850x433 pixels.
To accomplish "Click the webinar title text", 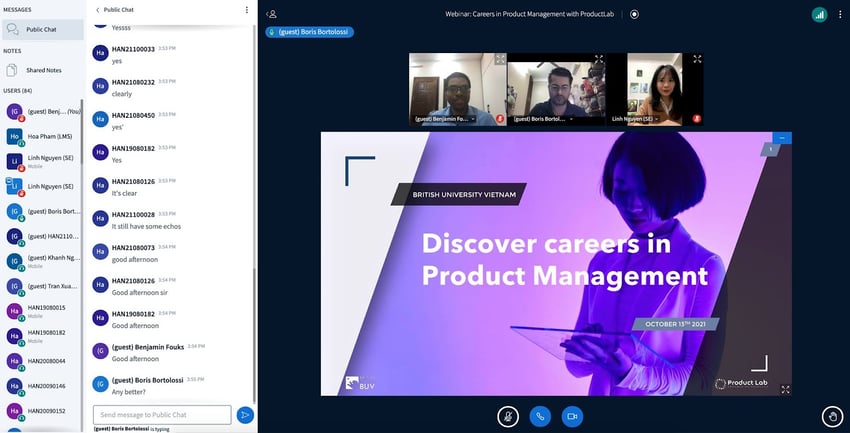I will [530, 14].
